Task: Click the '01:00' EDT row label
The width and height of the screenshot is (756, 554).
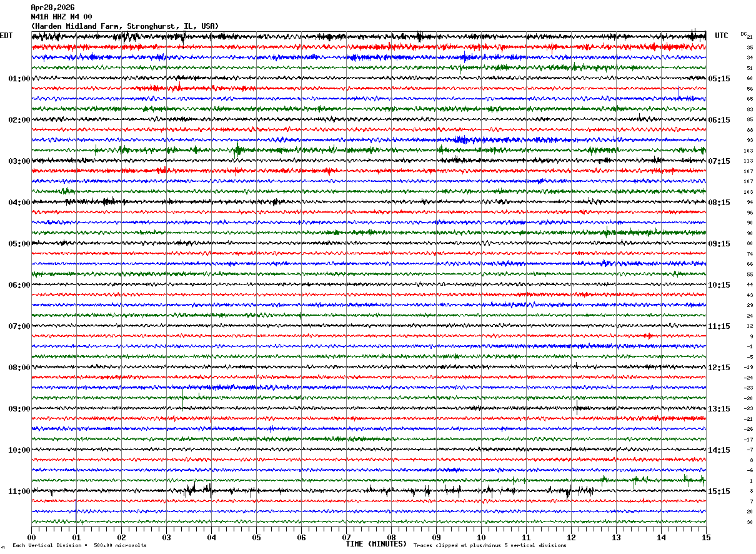Action: (19, 79)
